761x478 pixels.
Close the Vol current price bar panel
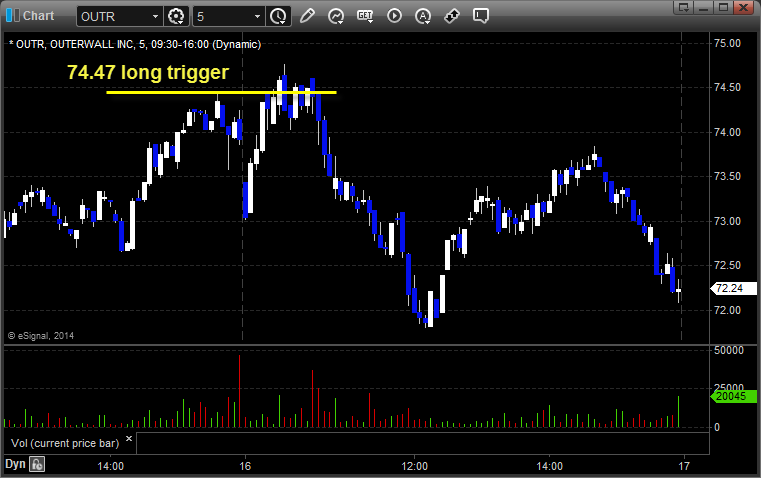click(x=129, y=439)
